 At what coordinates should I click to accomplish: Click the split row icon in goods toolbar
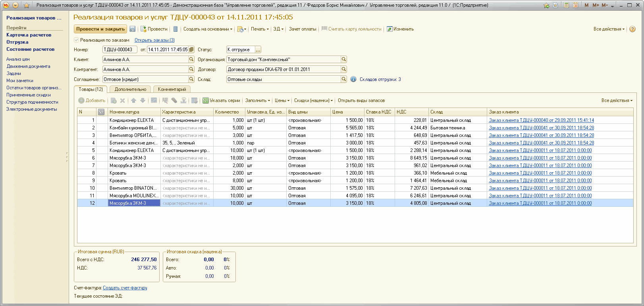point(154,100)
